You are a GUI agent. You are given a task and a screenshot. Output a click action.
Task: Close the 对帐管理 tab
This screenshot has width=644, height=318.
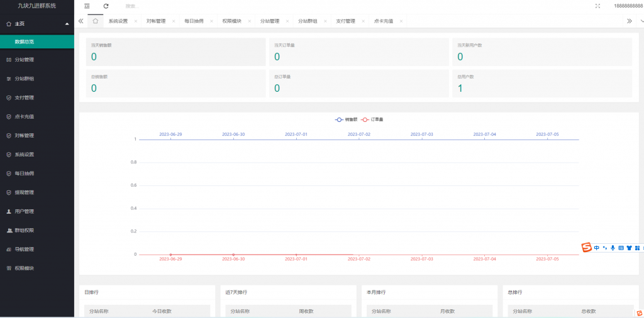(x=174, y=21)
